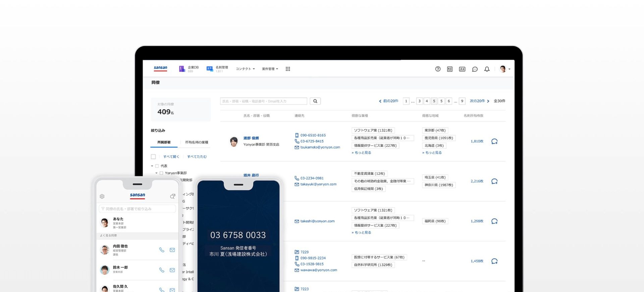This screenshot has height=292, width=644.
Task: Open 渡部 俊朗 name link
Action: point(251,138)
